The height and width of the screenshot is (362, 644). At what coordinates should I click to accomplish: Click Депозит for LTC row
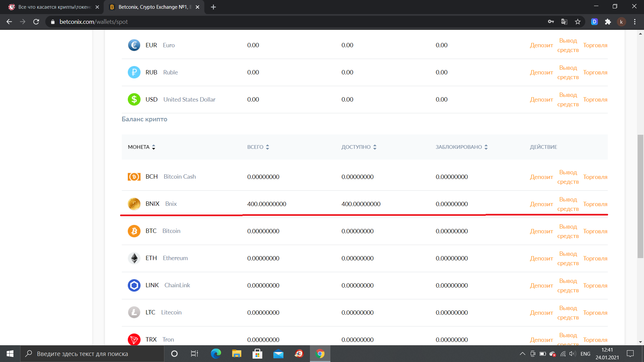[541, 313]
